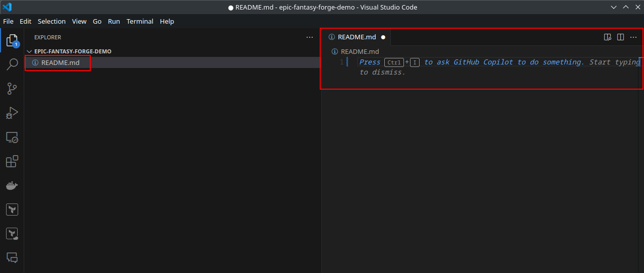The height and width of the screenshot is (273, 644).
Task: Open the Edit menu
Action: (26, 21)
